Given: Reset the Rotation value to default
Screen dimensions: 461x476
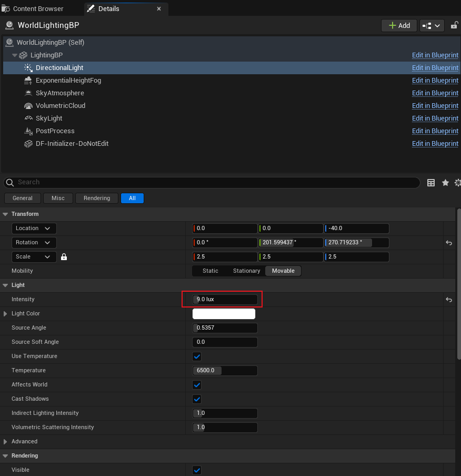Looking at the screenshot, I should pos(449,243).
